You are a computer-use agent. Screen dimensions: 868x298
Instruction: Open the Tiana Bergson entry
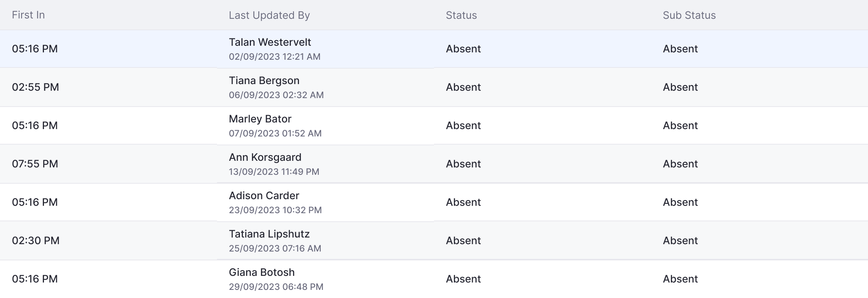point(264,81)
